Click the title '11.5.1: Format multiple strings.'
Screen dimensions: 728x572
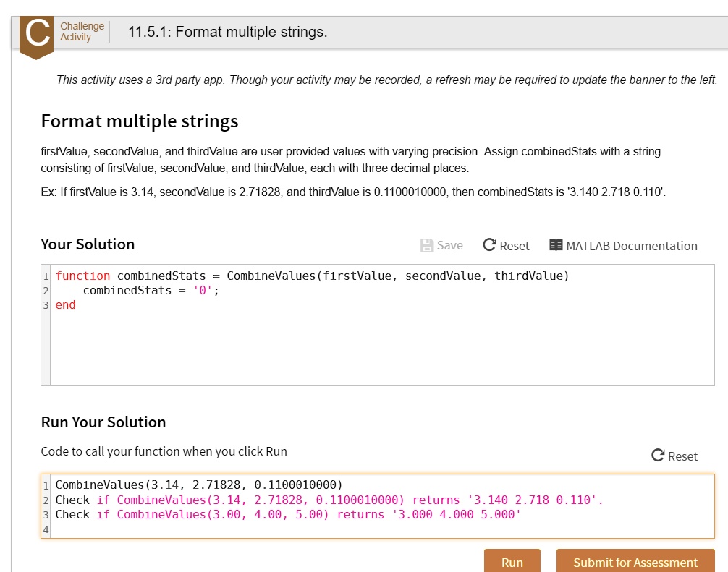pos(227,33)
